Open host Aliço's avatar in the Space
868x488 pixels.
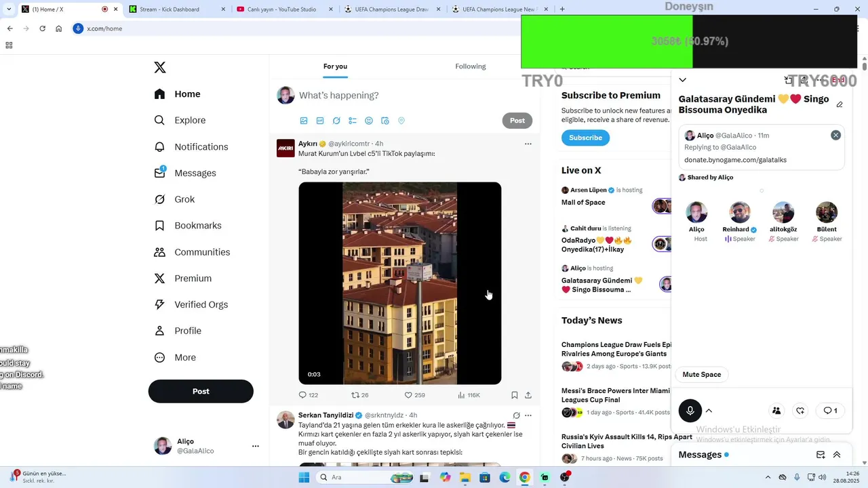696,212
